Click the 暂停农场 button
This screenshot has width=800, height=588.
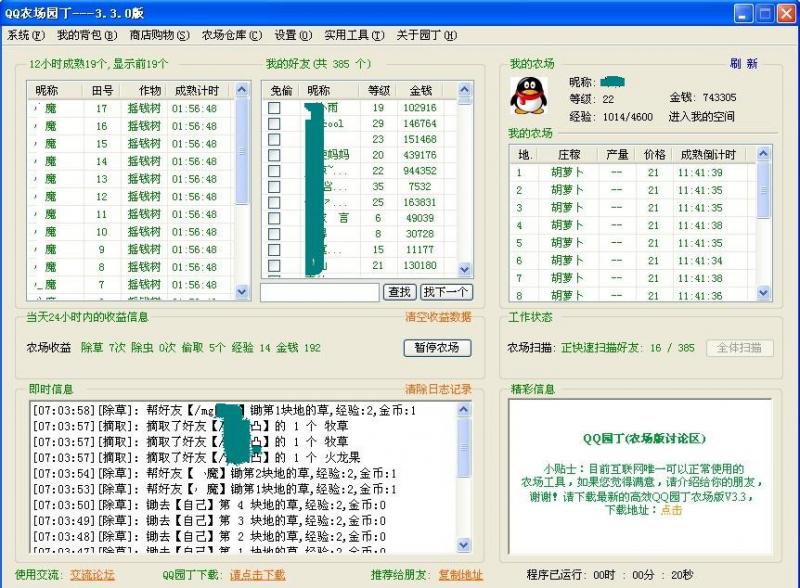pyautogui.click(x=437, y=348)
